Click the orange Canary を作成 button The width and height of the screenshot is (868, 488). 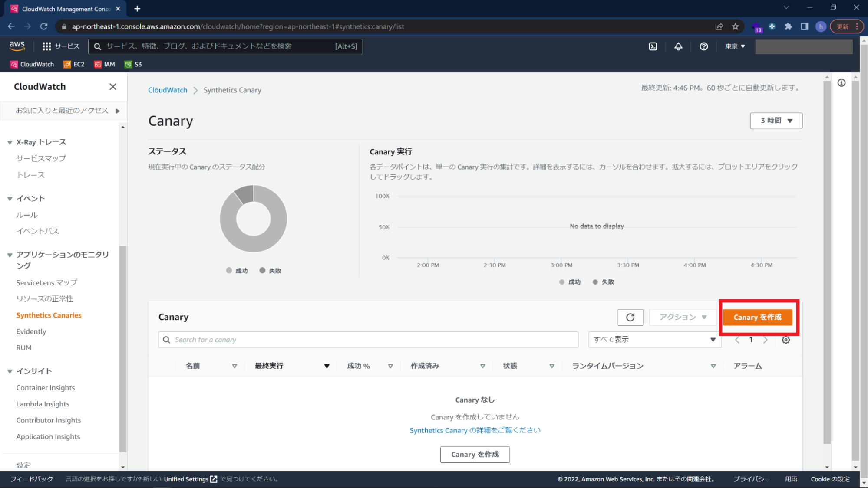[757, 317]
